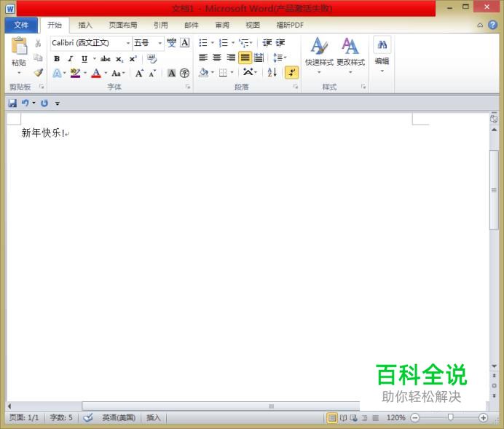Open the Editing binoculars menu
This screenshot has height=429, width=504.
tap(382, 55)
